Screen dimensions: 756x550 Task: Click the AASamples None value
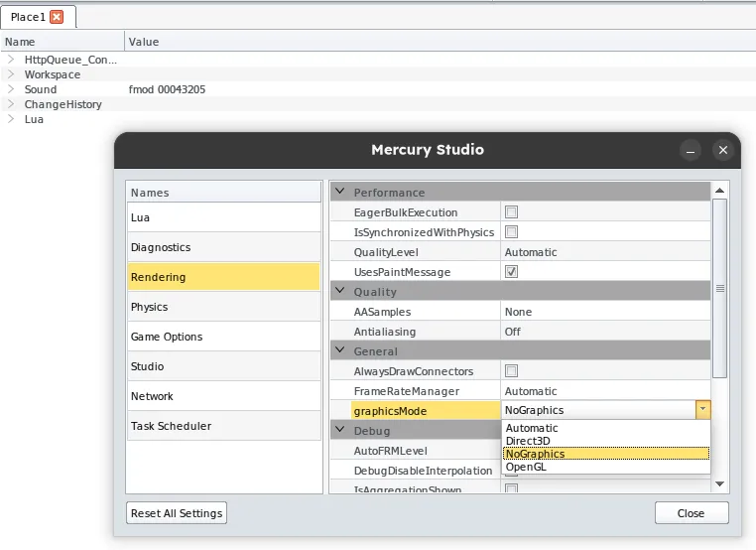click(605, 312)
